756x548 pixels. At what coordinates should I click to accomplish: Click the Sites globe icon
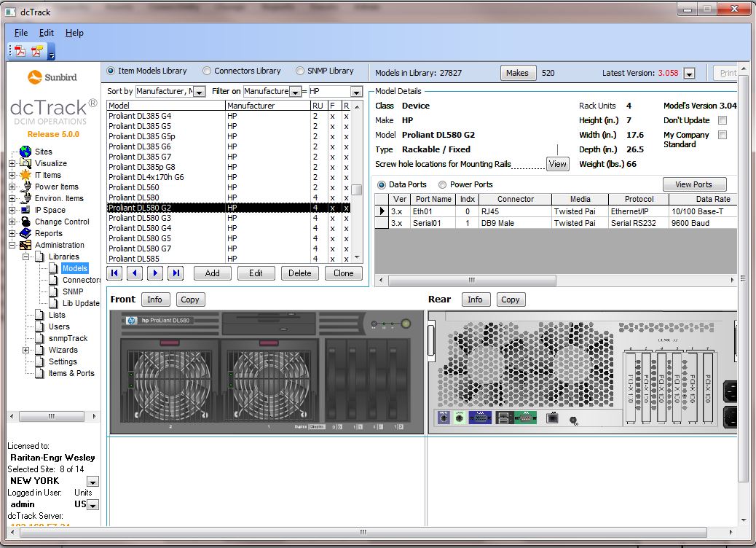click(x=25, y=152)
